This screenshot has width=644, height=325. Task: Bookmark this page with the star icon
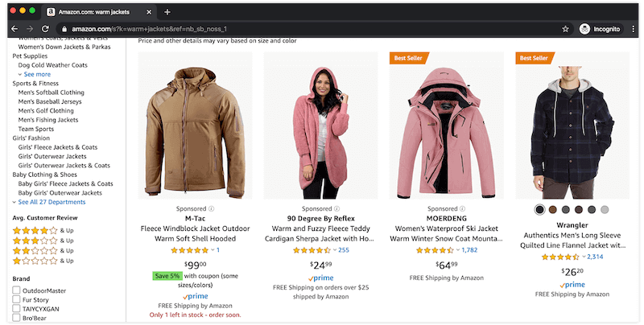point(566,29)
